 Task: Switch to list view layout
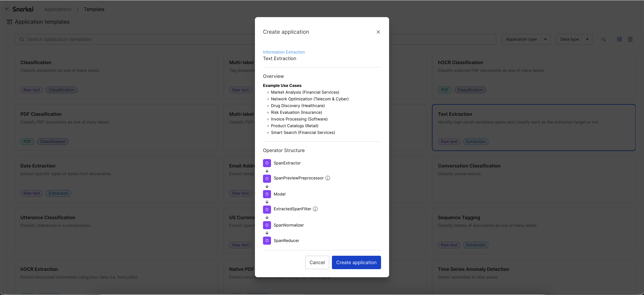tap(630, 39)
